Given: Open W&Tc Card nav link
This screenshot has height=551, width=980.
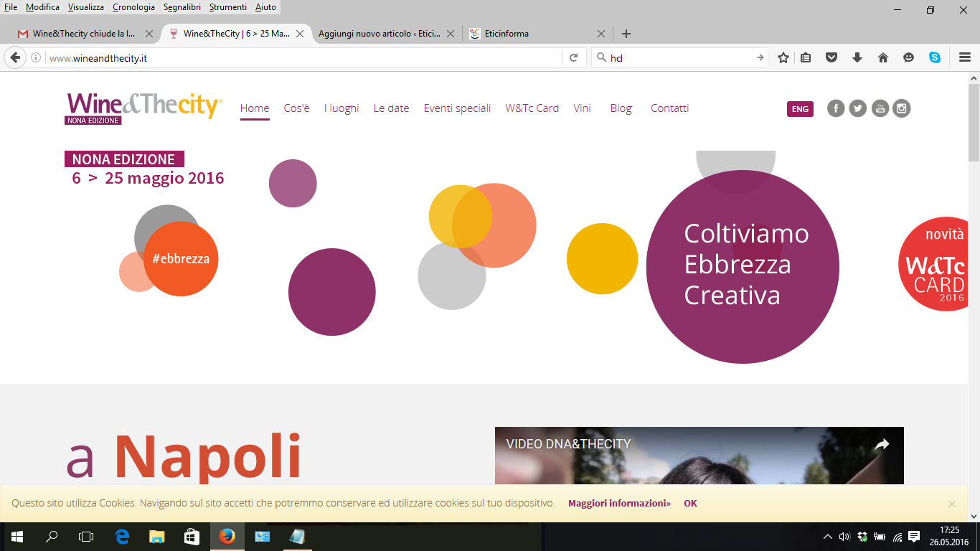Looking at the screenshot, I should tap(532, 108).
